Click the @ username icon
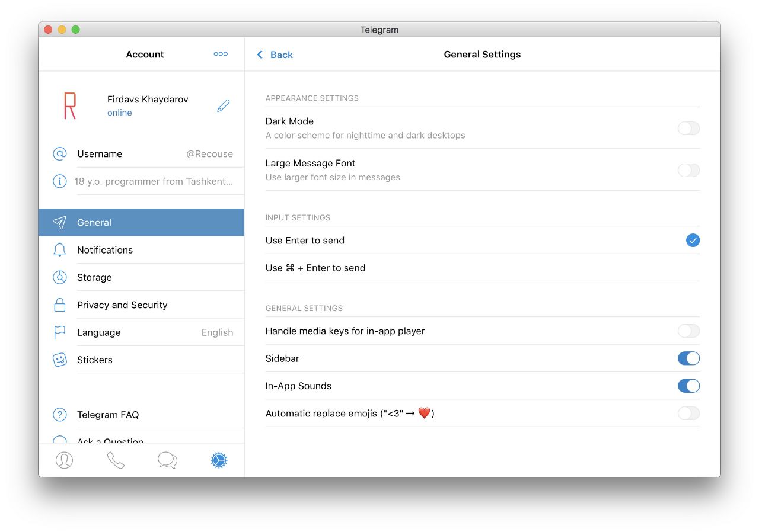 click(60, 154)
